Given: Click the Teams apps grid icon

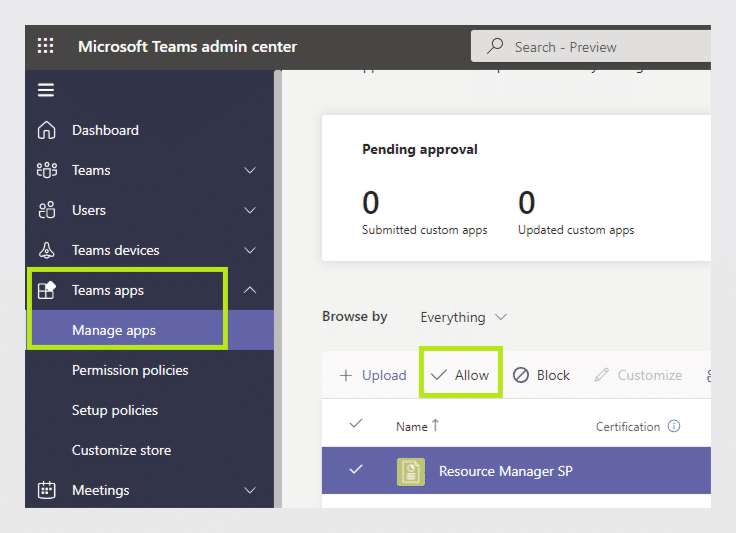Looking at the screenshot, I should point(46,290).
